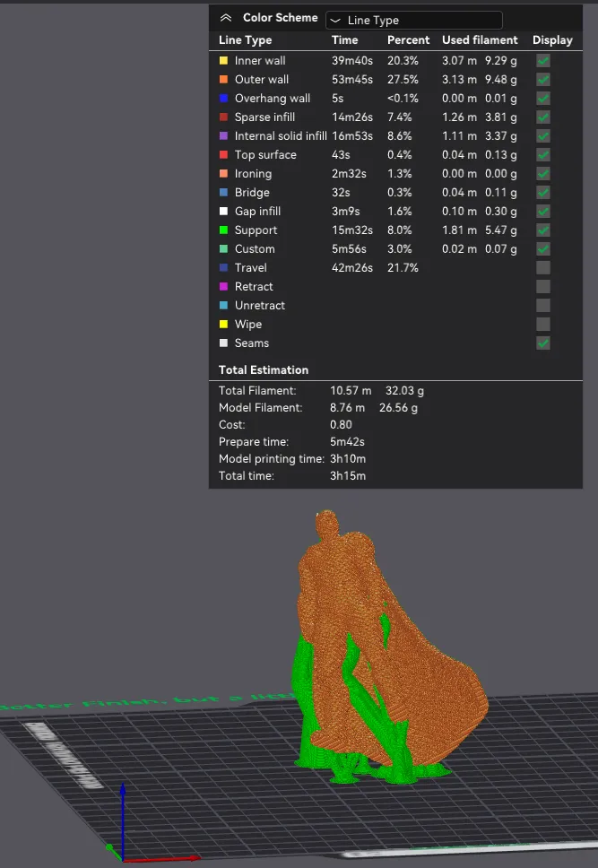
Task: Click the Cost value 0.80
Action: tap(341, 425)
